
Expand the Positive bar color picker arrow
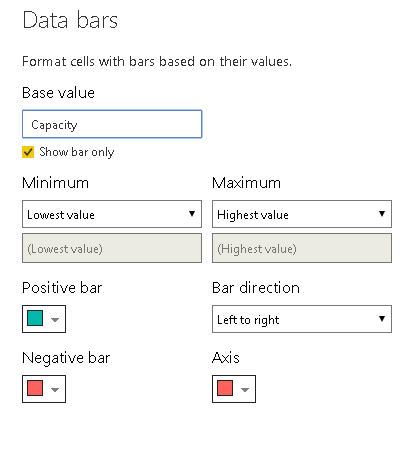tap(55, 320)
